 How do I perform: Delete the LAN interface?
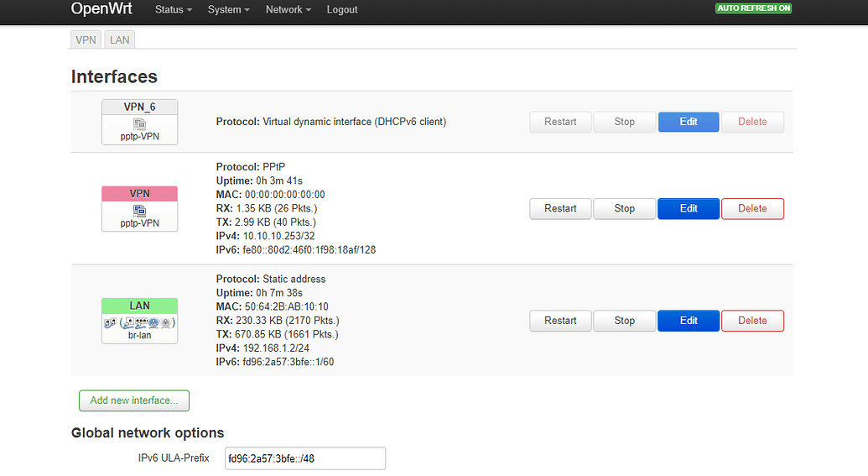click(x=752, y=321)
